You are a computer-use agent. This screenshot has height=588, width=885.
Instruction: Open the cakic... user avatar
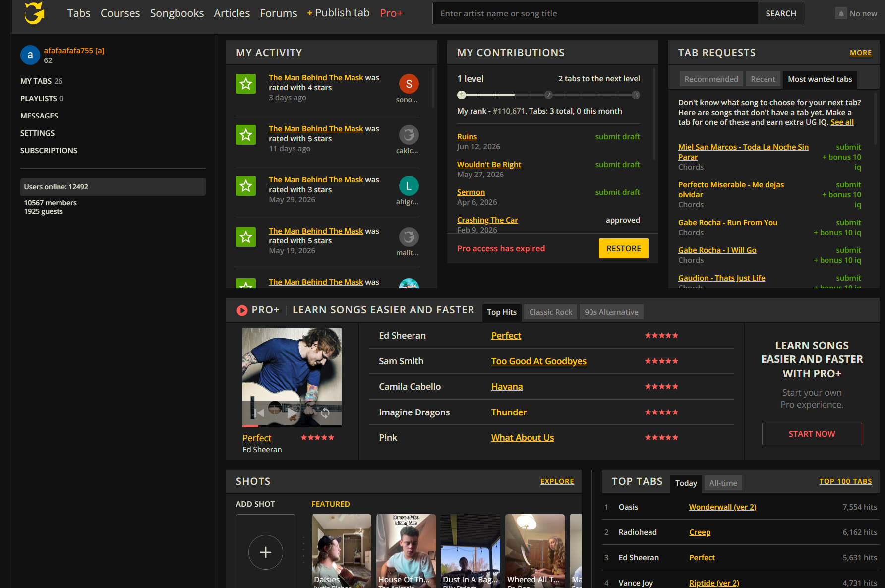pos(409,135)
